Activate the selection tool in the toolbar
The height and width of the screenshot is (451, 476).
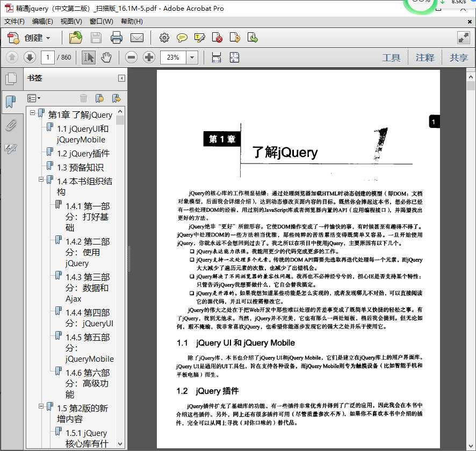click(88, 57)
